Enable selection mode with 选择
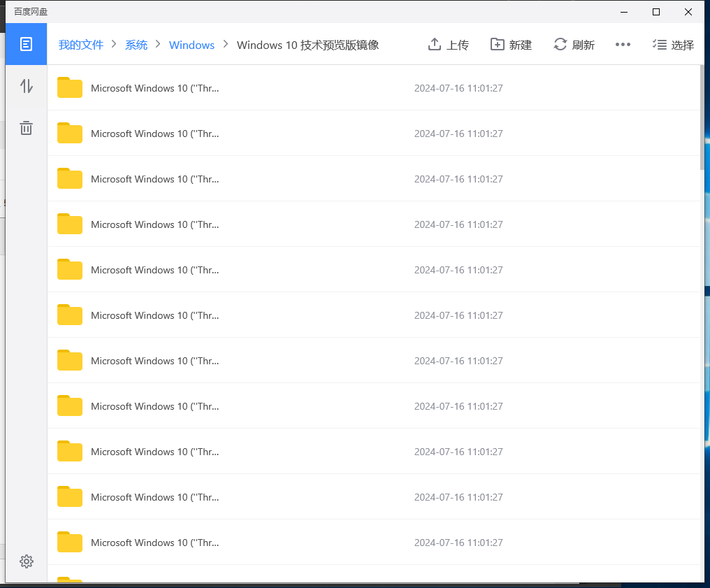 click(673, 45)
